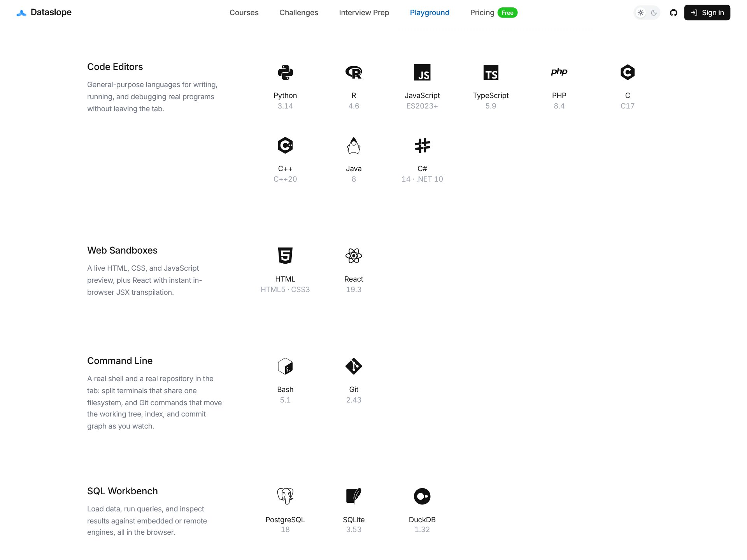This screenshot has height=560, width=747.
Task: Select the PostgreSQL elephant icon
Action: 285,496
